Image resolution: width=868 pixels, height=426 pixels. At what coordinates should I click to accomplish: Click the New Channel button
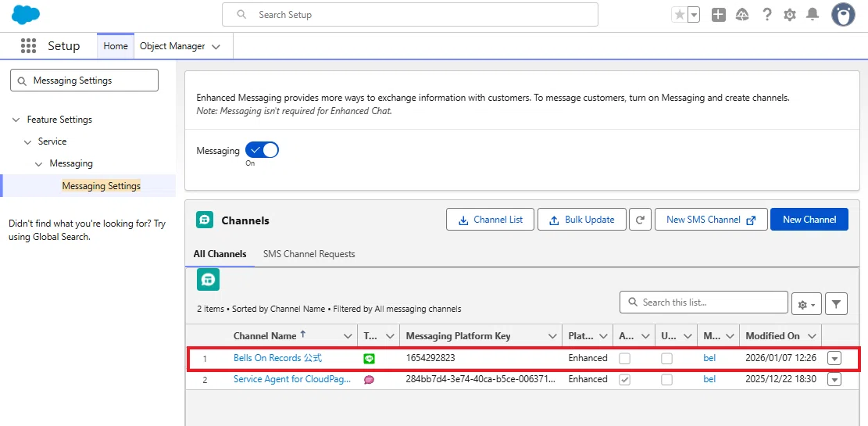coord(809,220)
